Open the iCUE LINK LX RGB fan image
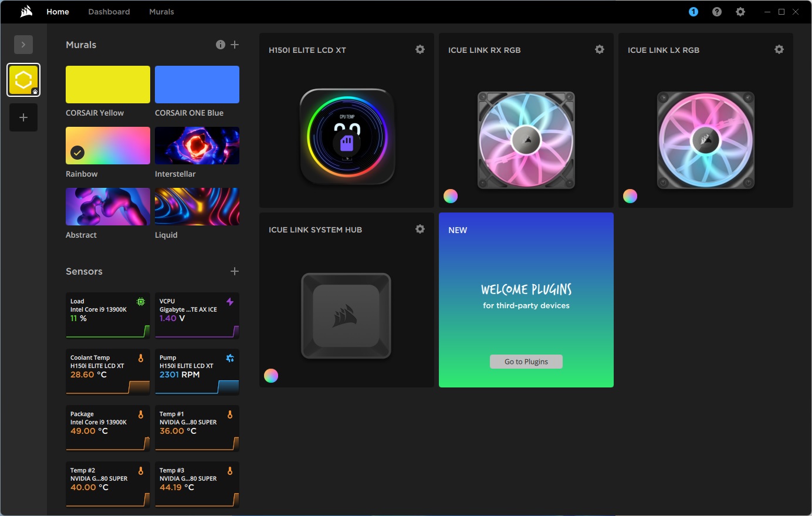 point(706,140)
